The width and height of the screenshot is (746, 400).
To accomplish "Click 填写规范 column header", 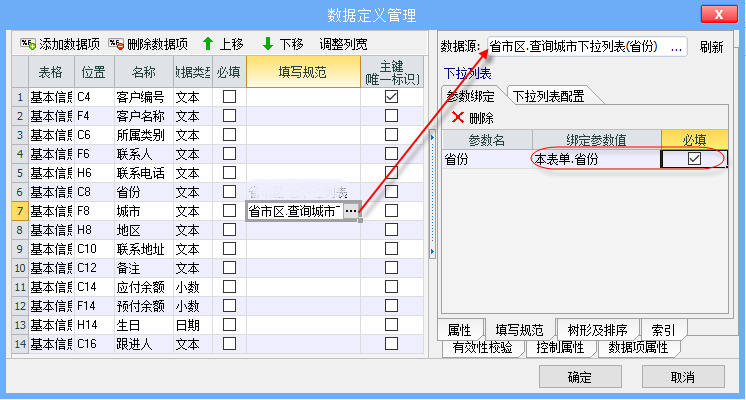I will [x=303, y=72].
